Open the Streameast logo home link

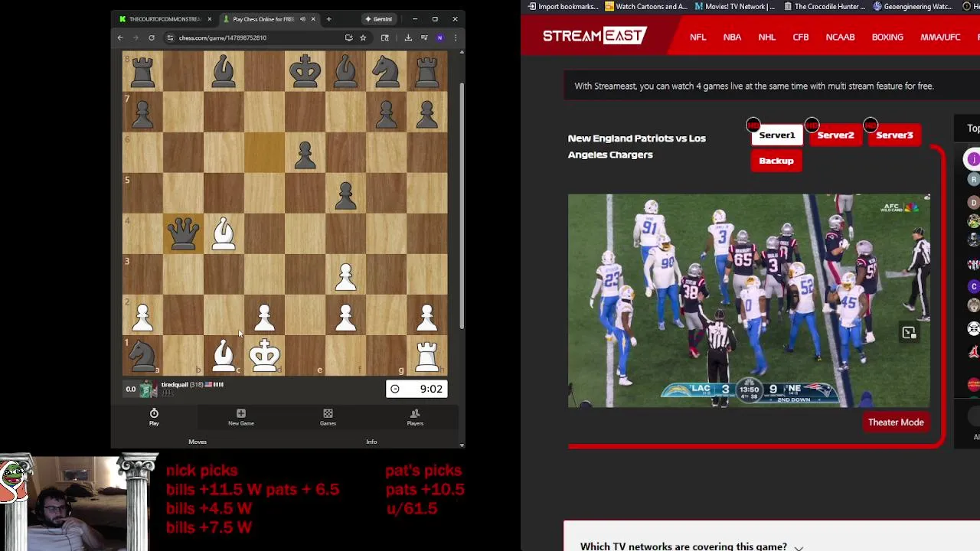point(595,36)
